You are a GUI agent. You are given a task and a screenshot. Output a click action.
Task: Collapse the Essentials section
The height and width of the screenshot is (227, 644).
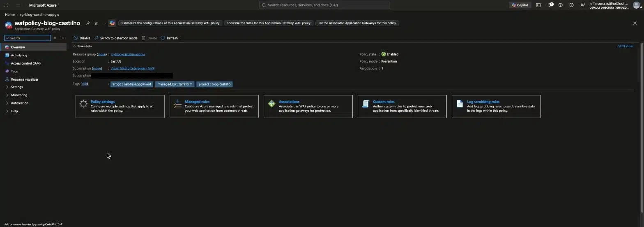(83, 46)
